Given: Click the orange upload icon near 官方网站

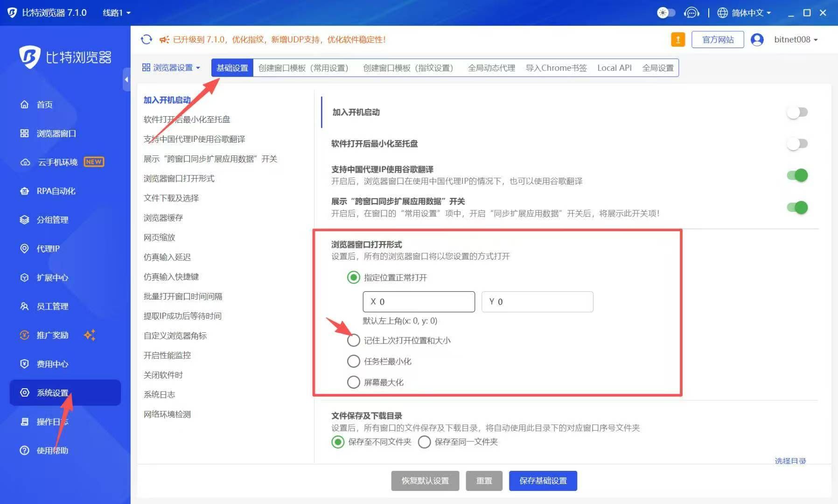Looking at the screenshot, I should (678, 40).
